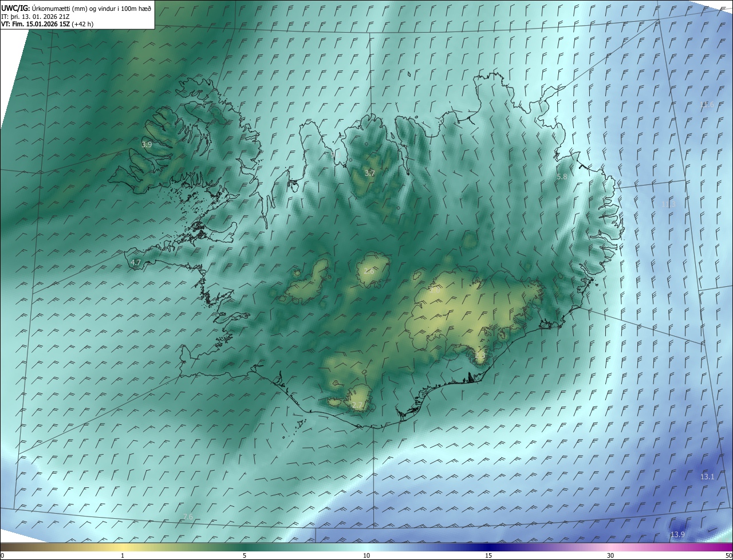
Task: Click the 30 tick on the color scale
Action: [610, 555]
